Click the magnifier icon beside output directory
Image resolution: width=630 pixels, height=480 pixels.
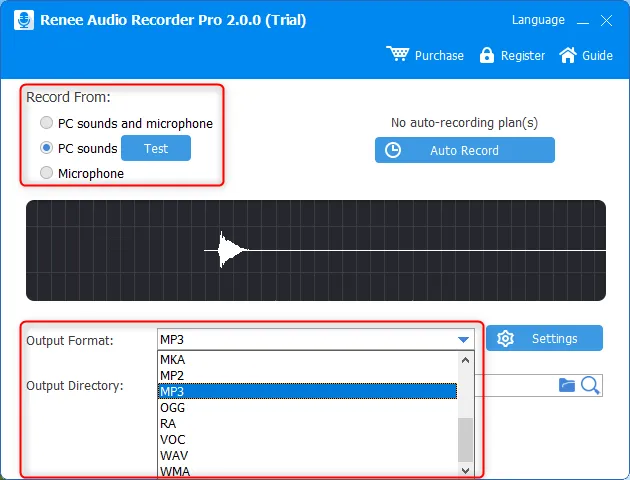click(x=590, y=385)
